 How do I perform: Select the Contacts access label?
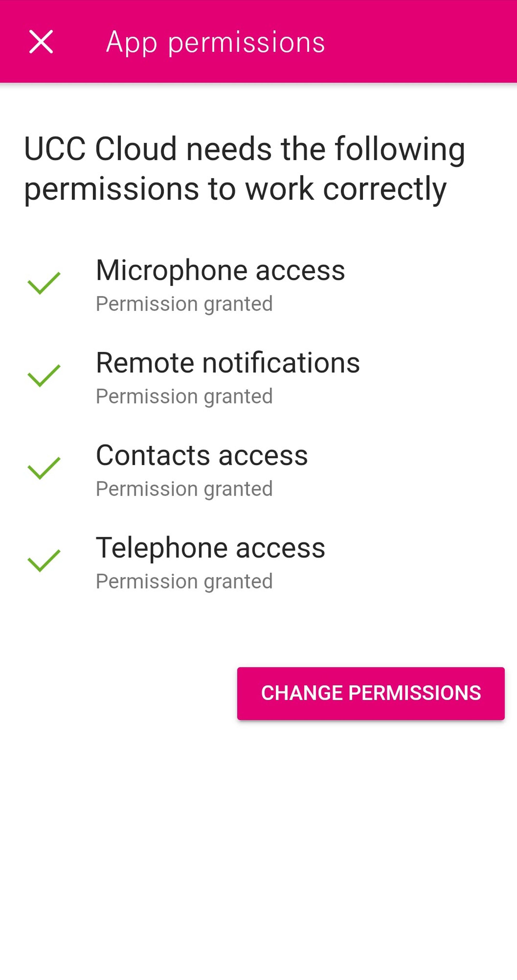point(201,455)
